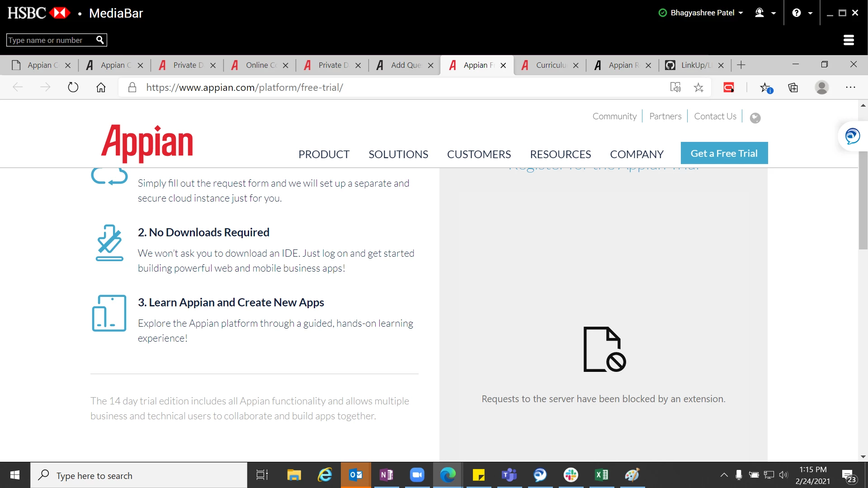
Task: Open the COMPANY menu
Action: click(637, 154)
